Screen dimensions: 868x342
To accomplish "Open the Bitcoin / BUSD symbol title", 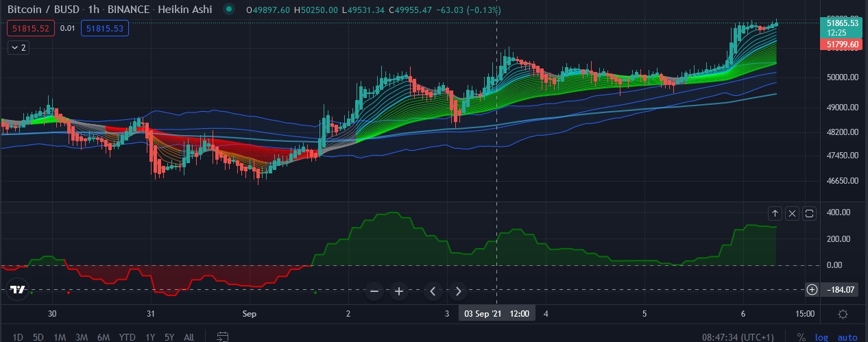I will [x=45, y=10].
